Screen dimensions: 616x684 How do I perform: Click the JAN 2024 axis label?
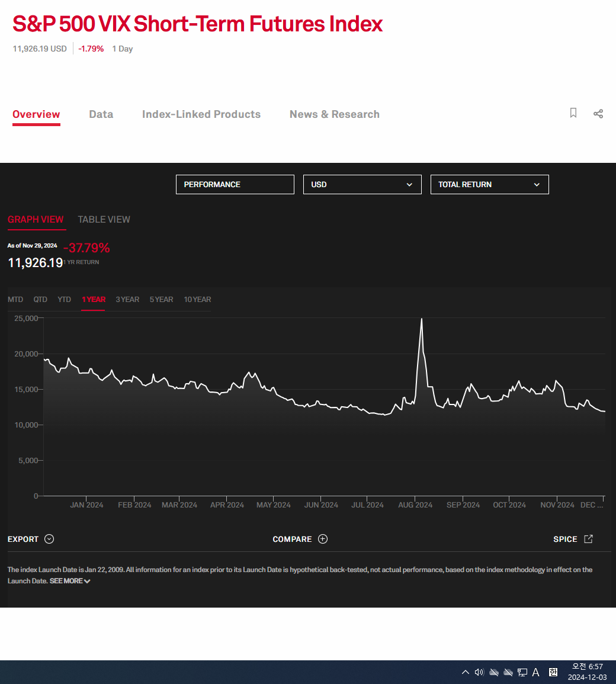tap(86, 505)
